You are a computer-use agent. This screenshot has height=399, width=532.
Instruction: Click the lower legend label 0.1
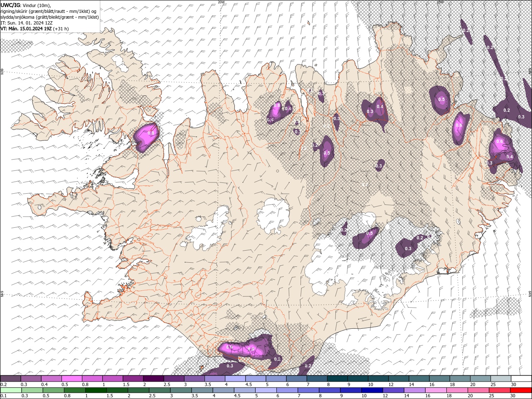tap(3, 396)
